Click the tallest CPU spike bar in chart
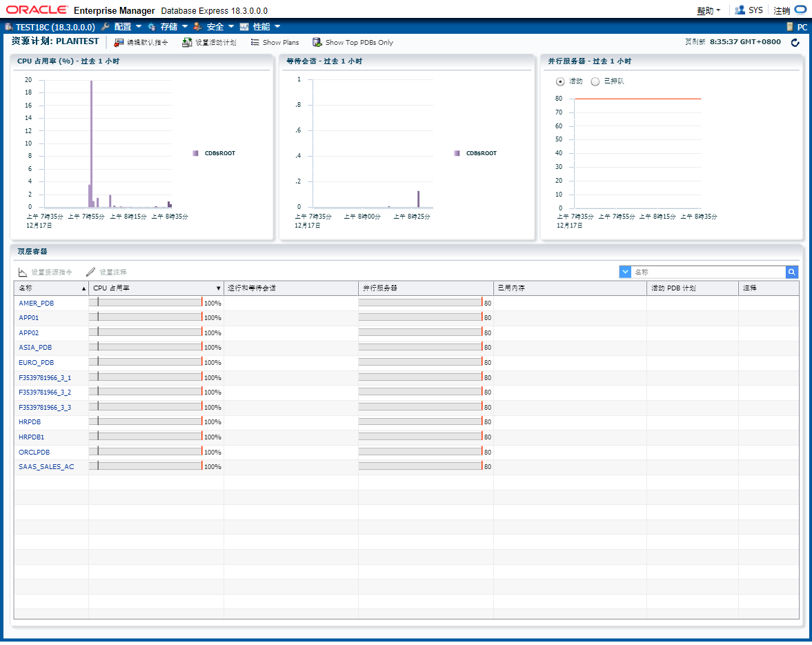The height and width of the screenshot is (645, 812). (91, 144)
